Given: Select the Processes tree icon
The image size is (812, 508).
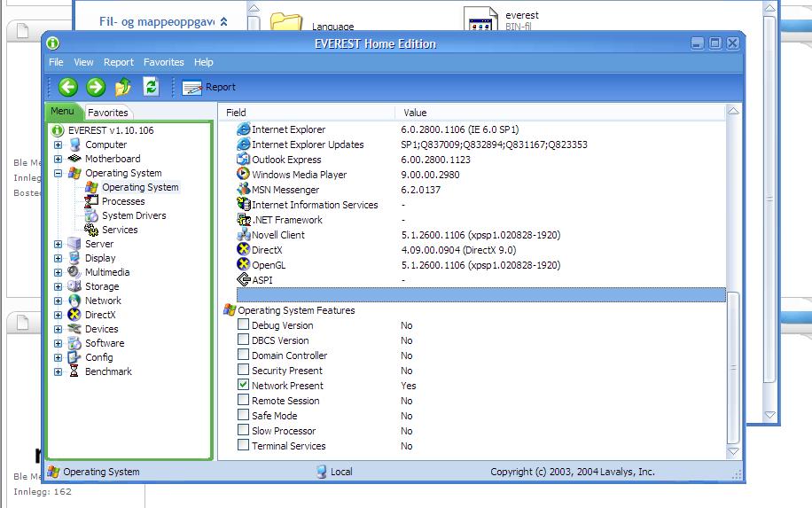Looking at the screenshot, I should 91,201.
